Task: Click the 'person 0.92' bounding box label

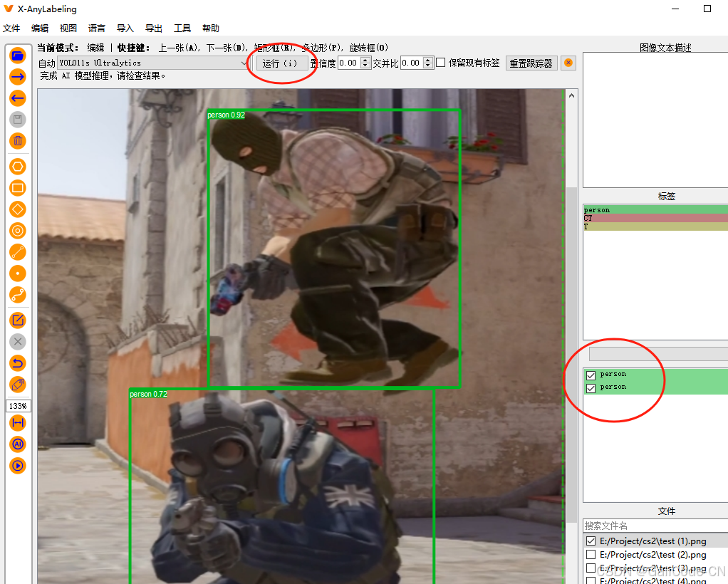Action: pos(226,115)
